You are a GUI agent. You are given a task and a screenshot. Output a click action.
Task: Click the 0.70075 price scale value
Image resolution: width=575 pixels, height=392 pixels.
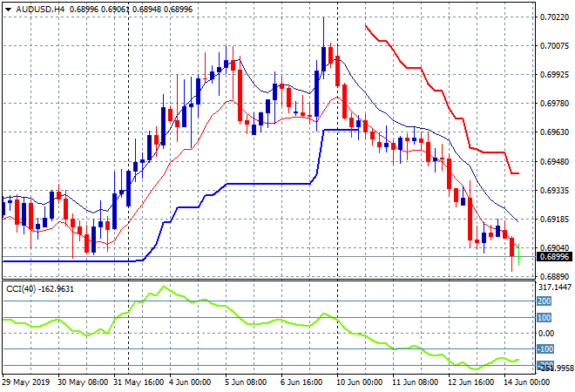coord(554,46)
